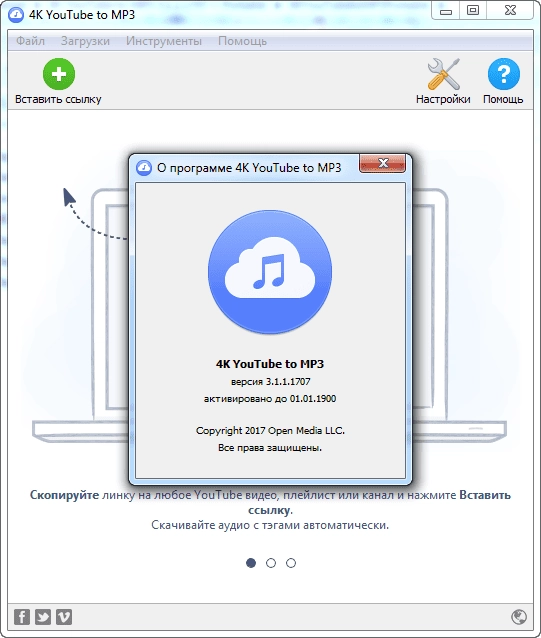Image resolution: width=541 pixels, height=638 pixels.
Task: Click the версия 3.1.1.1707 text
Action: (x=270, y=382)
